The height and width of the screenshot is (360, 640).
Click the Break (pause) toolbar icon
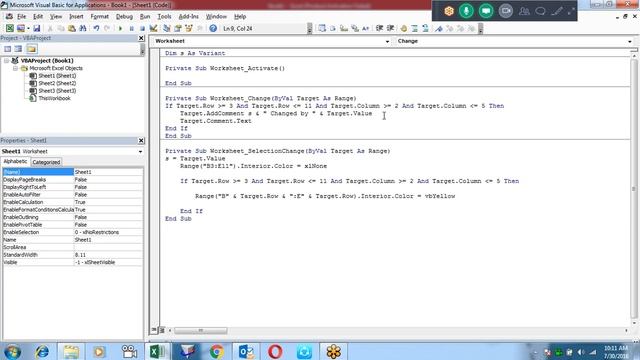131,28
